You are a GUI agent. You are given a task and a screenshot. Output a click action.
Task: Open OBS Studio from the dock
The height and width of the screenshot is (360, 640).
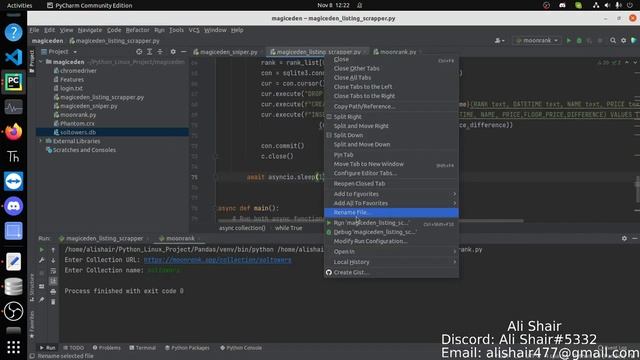click(13, 311)
